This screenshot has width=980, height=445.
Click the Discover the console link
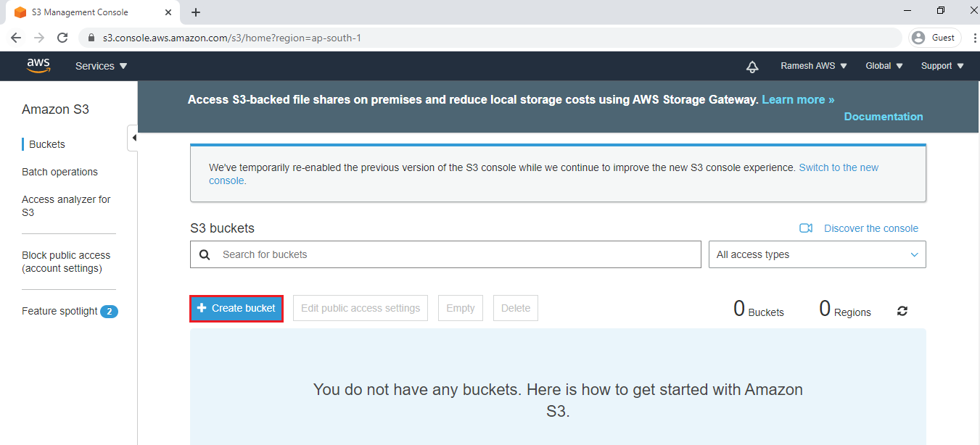click(x=871, y=228)
